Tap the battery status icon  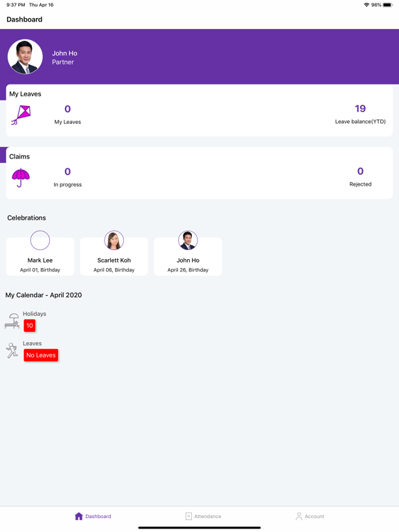tap(387, 5)
